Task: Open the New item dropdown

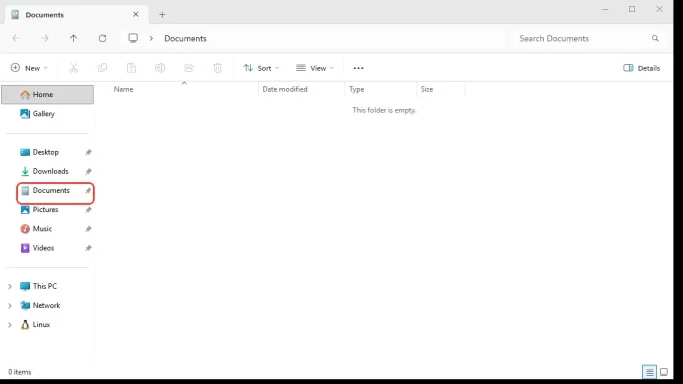Action: (29, 68)
